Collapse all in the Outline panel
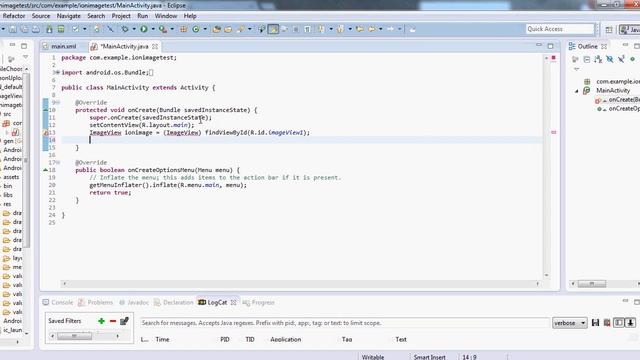 pyautogui.click(x=587, y=59)
